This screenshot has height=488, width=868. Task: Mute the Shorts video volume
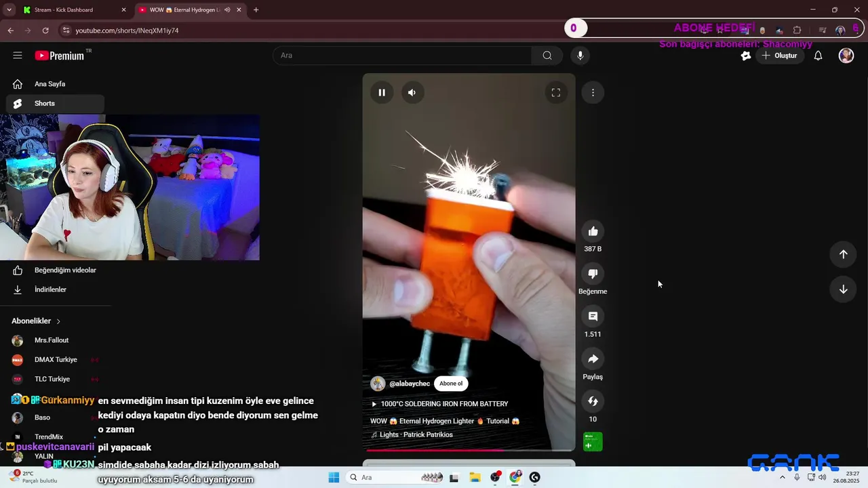click(x=412, y=93)
